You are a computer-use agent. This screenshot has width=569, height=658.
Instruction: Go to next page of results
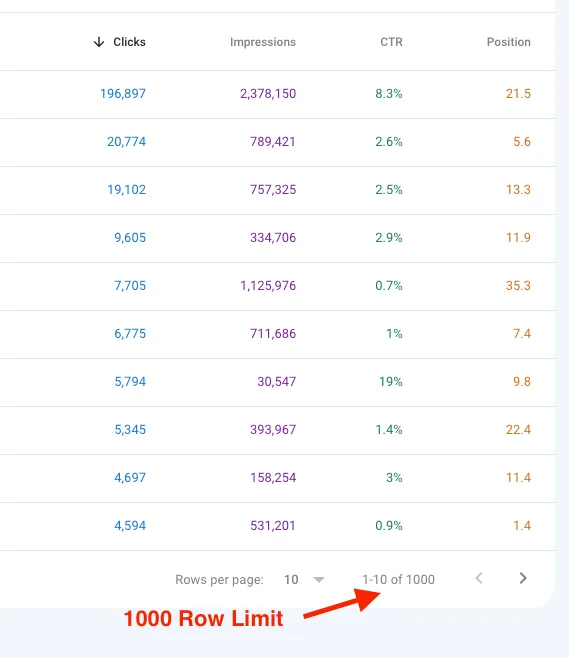[523, 578]
